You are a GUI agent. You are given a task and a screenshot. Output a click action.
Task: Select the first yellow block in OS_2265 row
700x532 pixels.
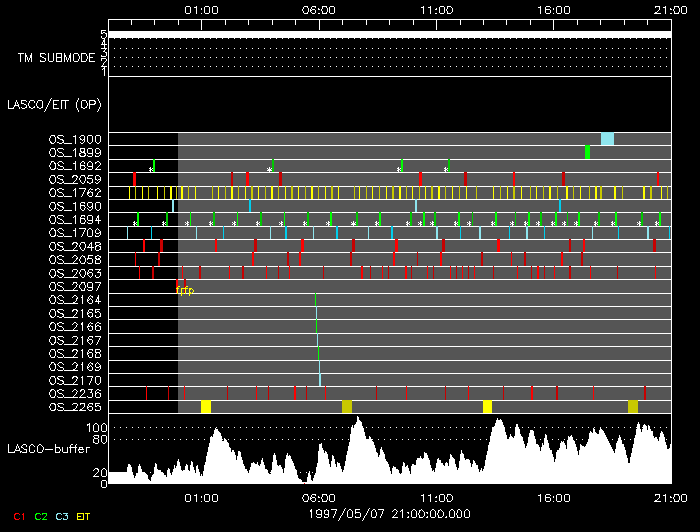coord(206,406)
